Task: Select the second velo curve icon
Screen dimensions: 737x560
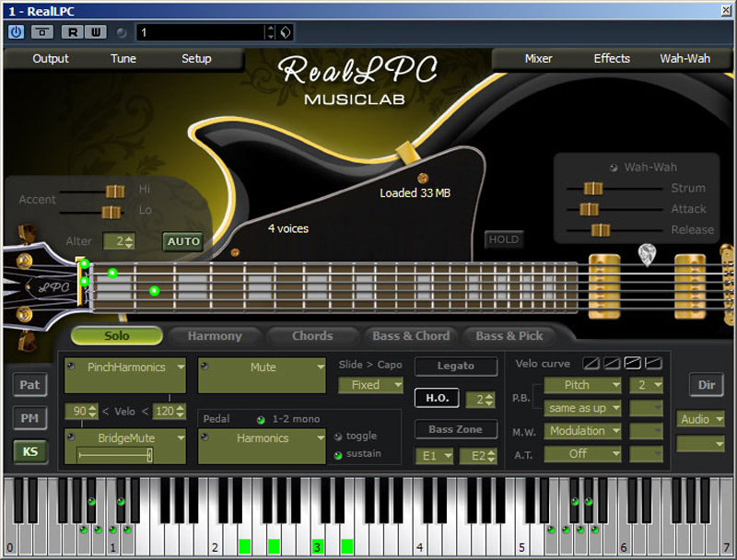Action: click(x=612, y=363)
